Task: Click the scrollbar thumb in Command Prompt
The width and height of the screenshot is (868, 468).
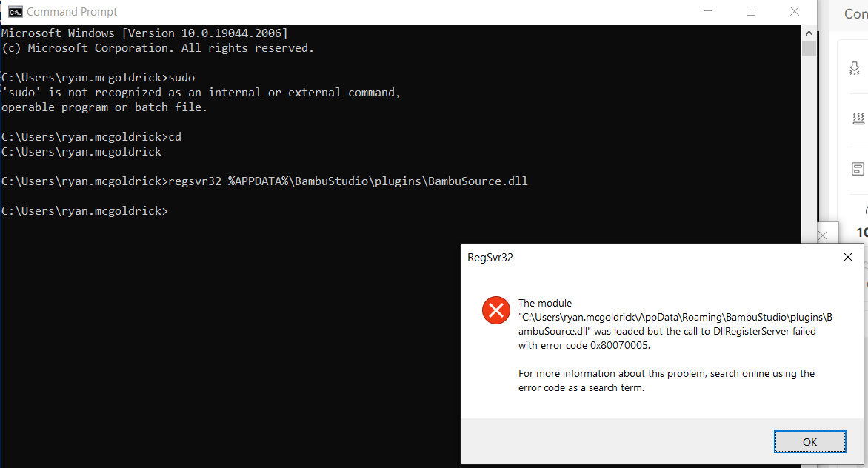Action: tap(809, 48)
